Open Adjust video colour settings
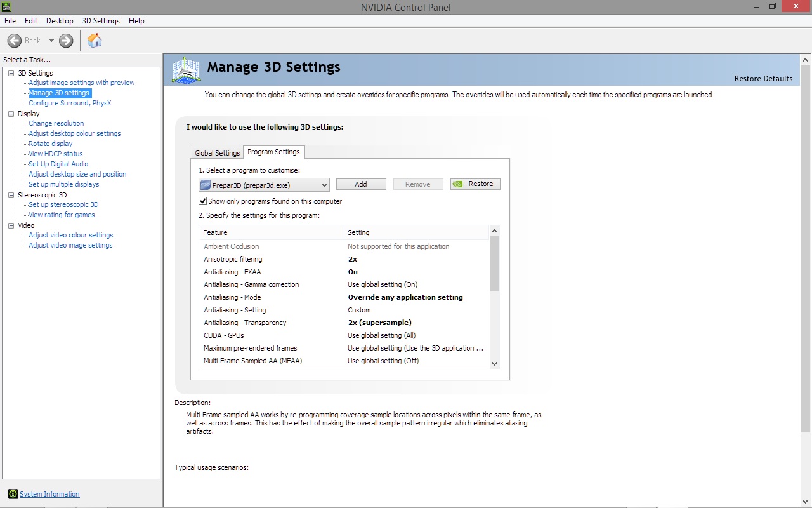The image size is (812, 508). (71, 235)
